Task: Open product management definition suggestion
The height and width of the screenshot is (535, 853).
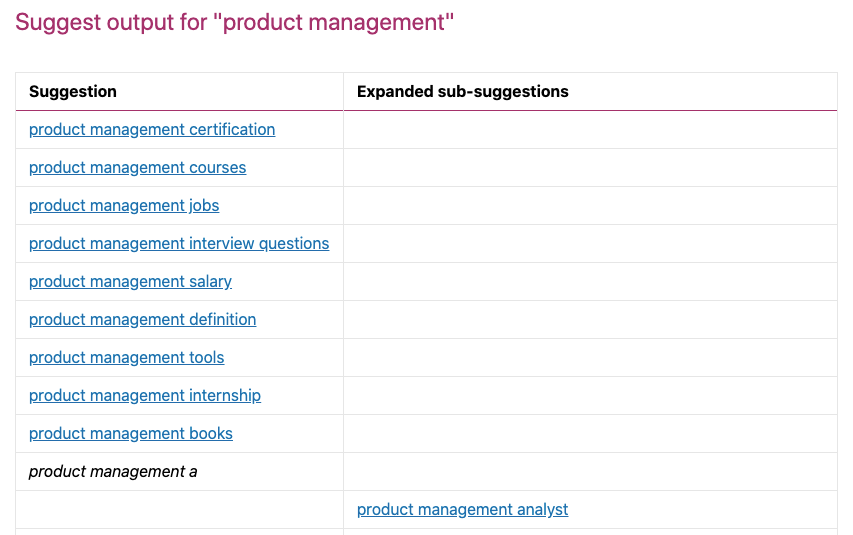Action: 143,319
